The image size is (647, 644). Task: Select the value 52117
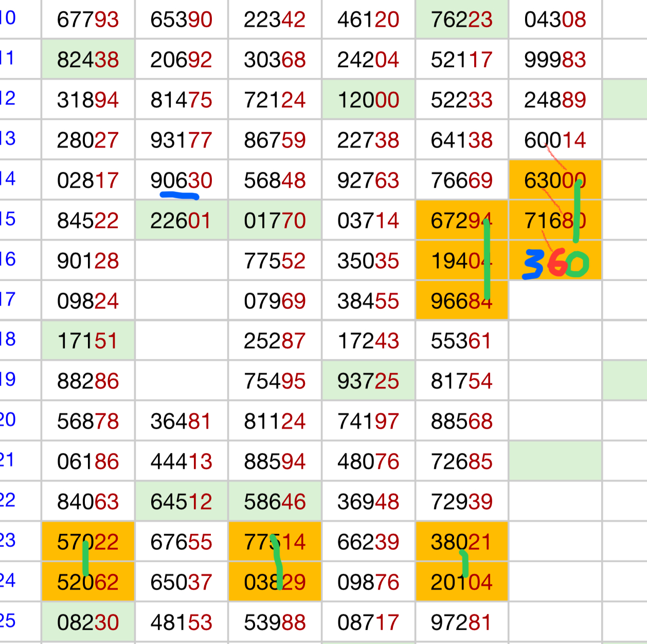462,59
